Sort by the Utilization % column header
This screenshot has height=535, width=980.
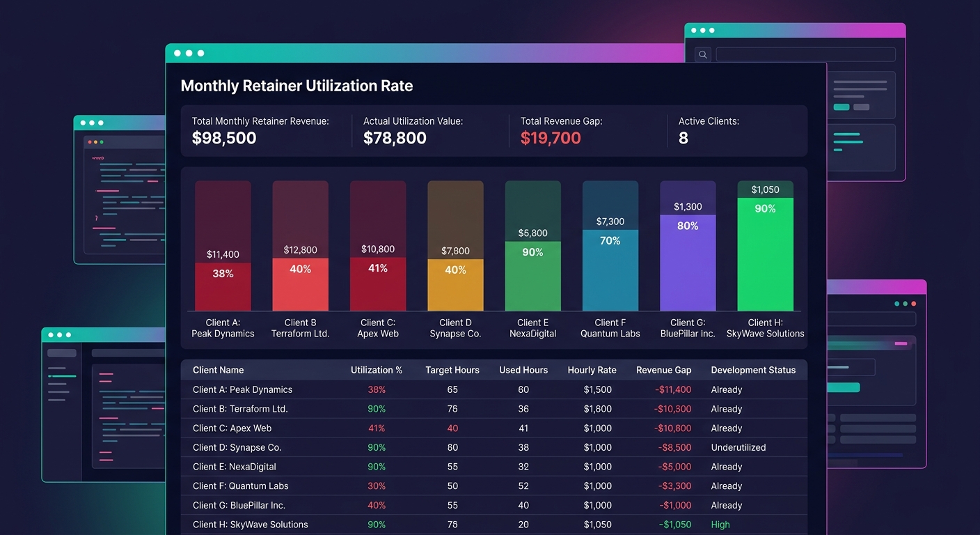pyautogui.click(x=377, y=370)
